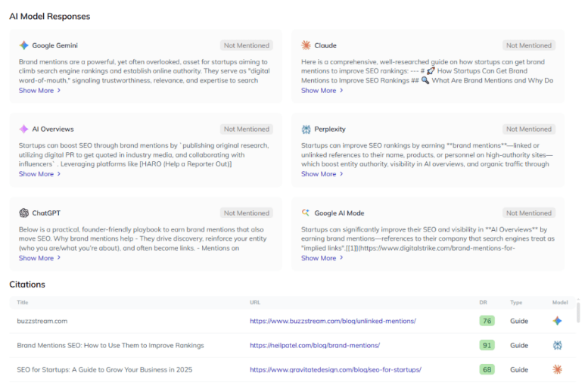Click Perplexity model icon in neilpatel citation row
Viewport: 588px width, 389px height.
(557, 345)
